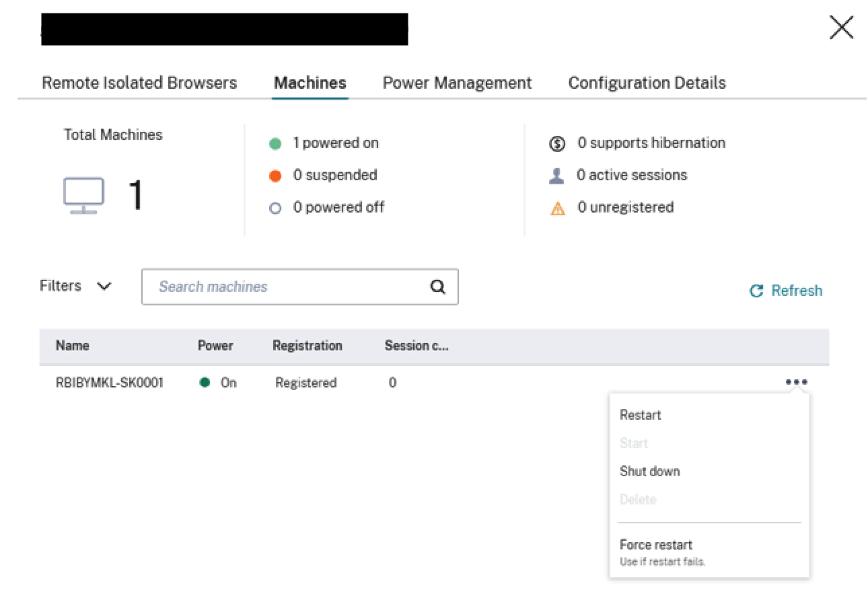Choose Shut down in the menu
Viewport: 868px width, 604px height.
649,471
